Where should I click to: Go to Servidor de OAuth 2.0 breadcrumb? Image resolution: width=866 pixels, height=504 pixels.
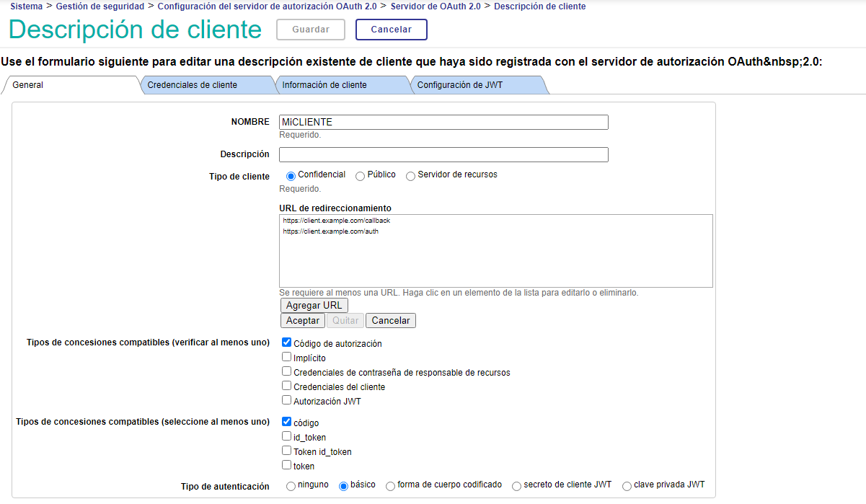point(436,6)
